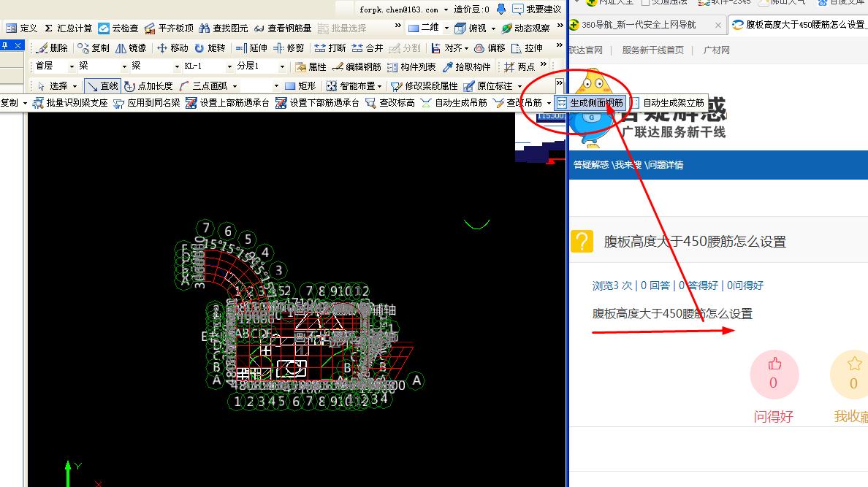
Task: Run 汇总计算 summary calculation
Action: (x=68, y=28)
